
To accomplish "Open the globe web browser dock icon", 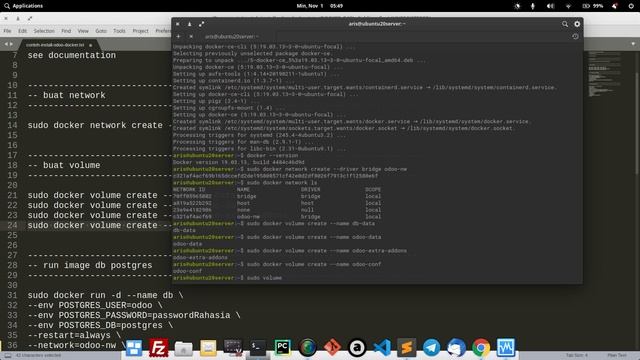I will 307,348.
